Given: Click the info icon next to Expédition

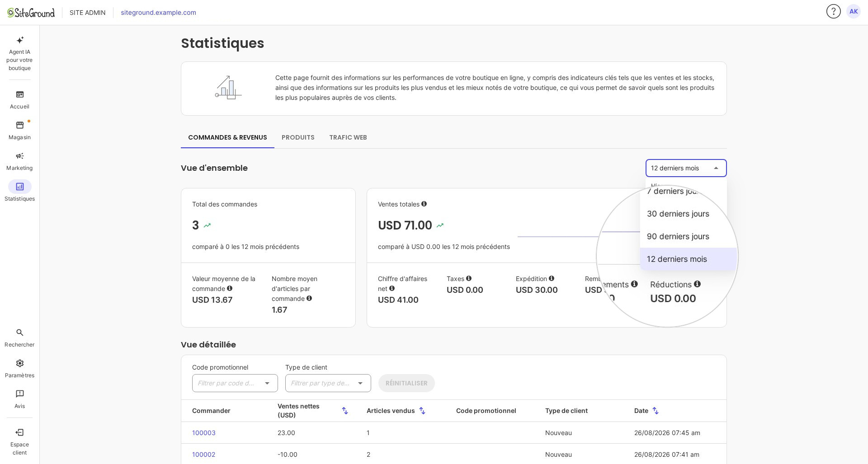Looking at the screenshot, I should [x=552, y=278].
